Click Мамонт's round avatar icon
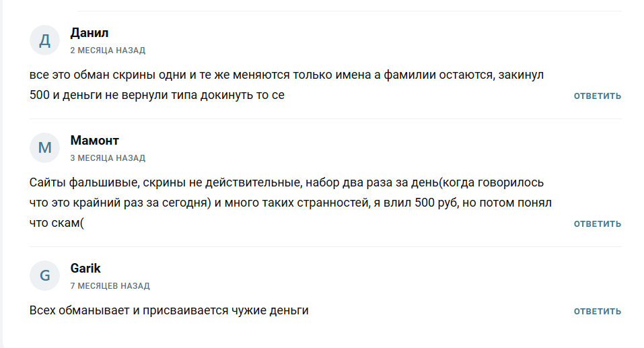Screen dimensions: 644x348 45,147
